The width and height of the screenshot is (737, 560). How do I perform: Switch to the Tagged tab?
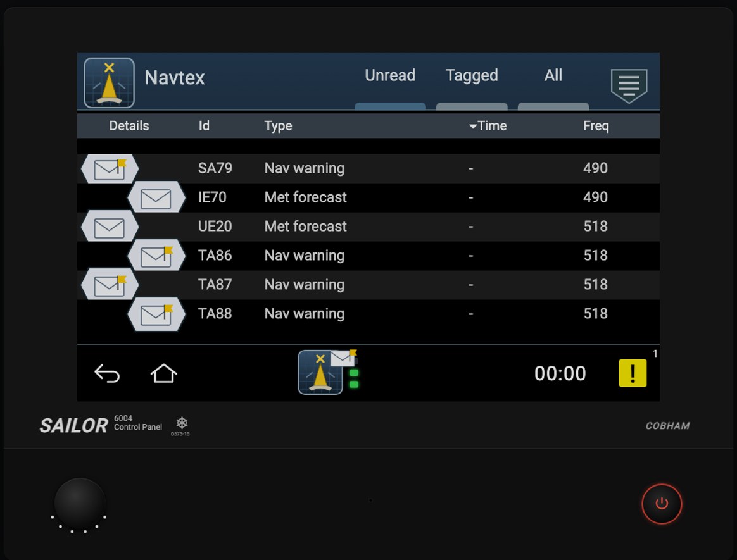(472, 75)
